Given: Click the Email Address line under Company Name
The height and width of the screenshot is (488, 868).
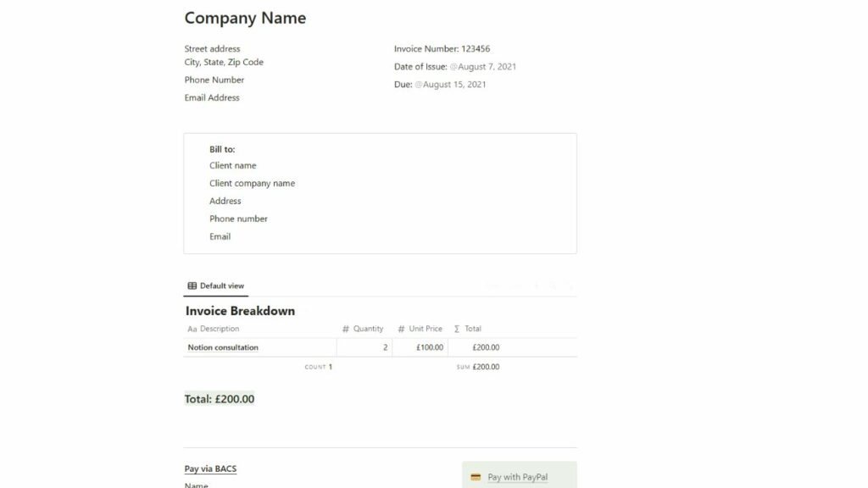Looking at the screenshot, I should (x=211, y=97).
